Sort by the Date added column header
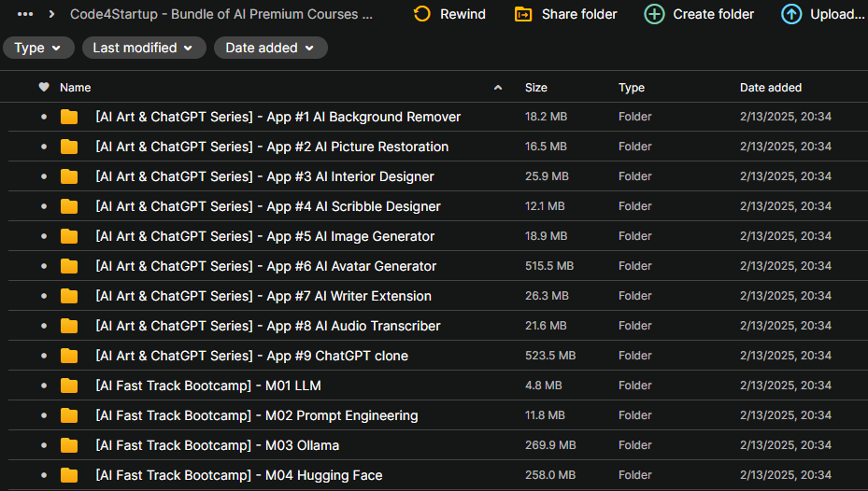 coord(771,88)
